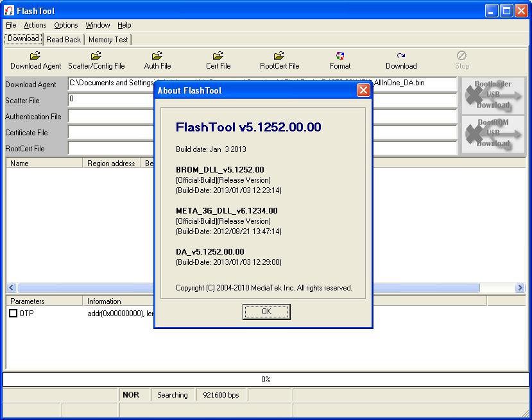Click the RootCert File row label
532x420 pixels.
click(25, 149)
